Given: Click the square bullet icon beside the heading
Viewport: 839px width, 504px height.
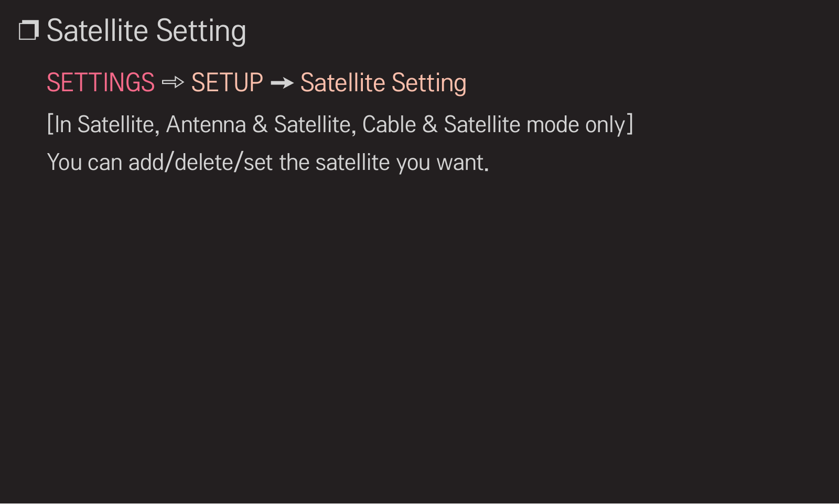Looking at the screenshot, I should 29,30.
